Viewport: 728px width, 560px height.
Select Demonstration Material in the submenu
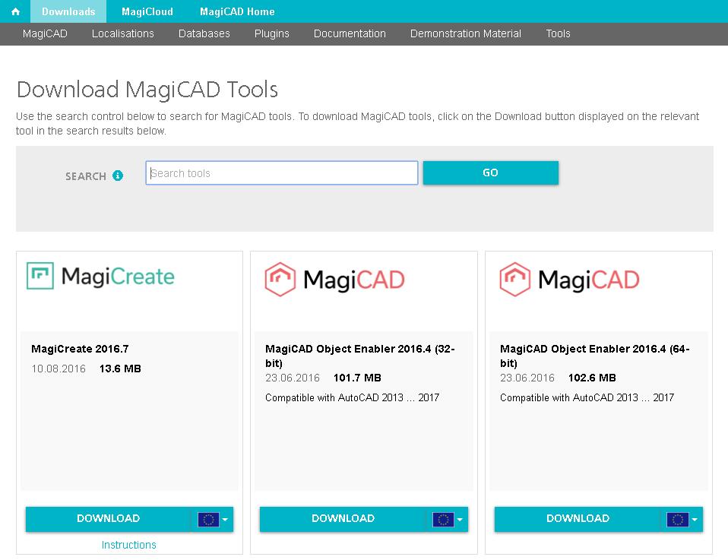[x=466, y=34]
